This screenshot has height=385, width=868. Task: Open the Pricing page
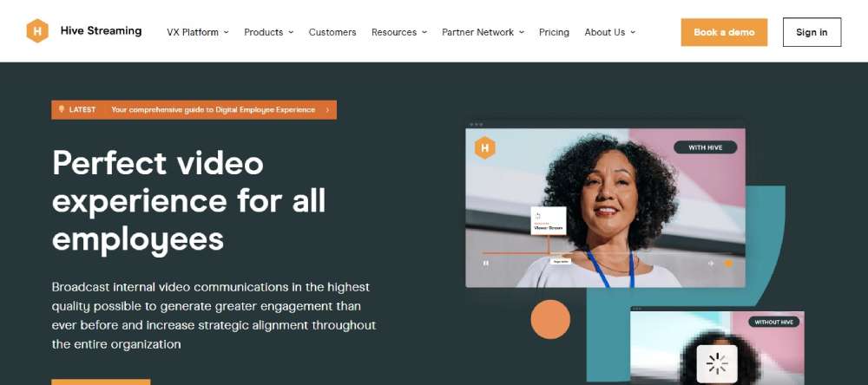[x=554, y=32]
